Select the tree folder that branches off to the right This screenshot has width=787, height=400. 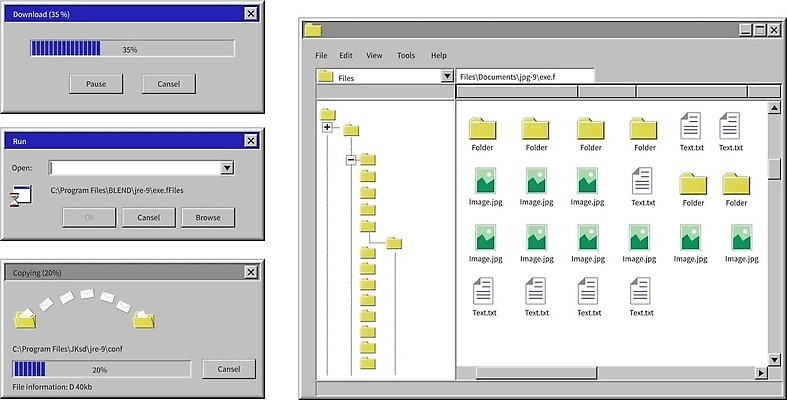pyautogui.click(x=393, y=242)
